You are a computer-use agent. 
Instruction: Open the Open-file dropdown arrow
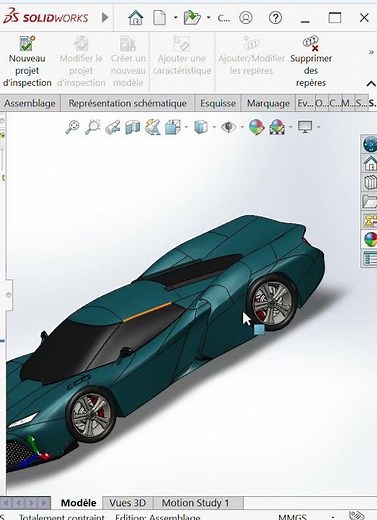(208, 17)
